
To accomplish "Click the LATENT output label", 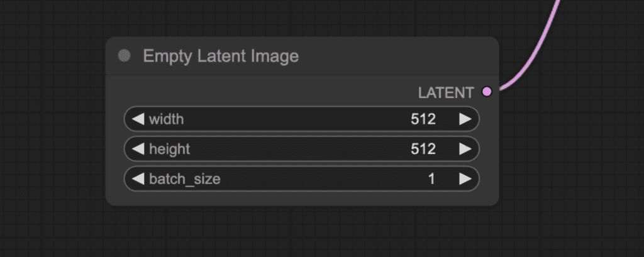I will coord(446,92).
